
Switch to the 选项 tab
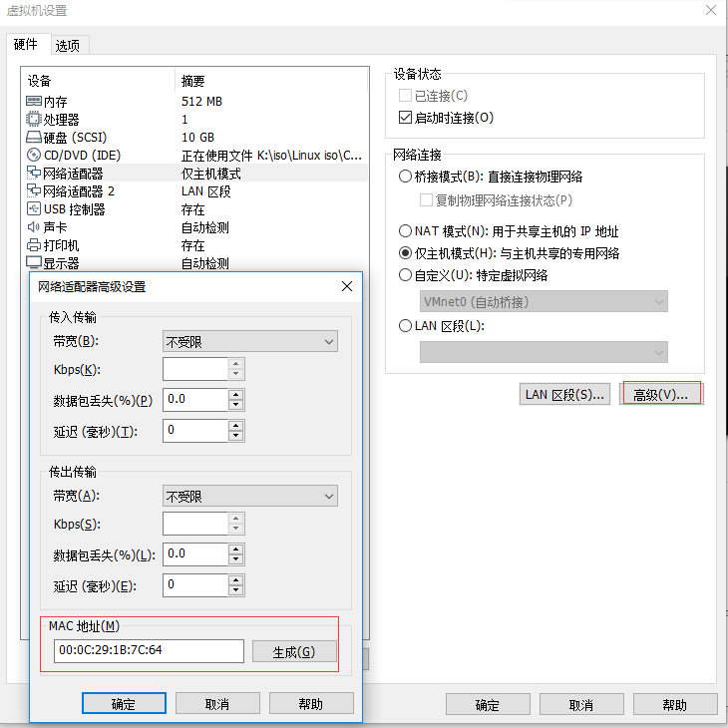[68, 46]
